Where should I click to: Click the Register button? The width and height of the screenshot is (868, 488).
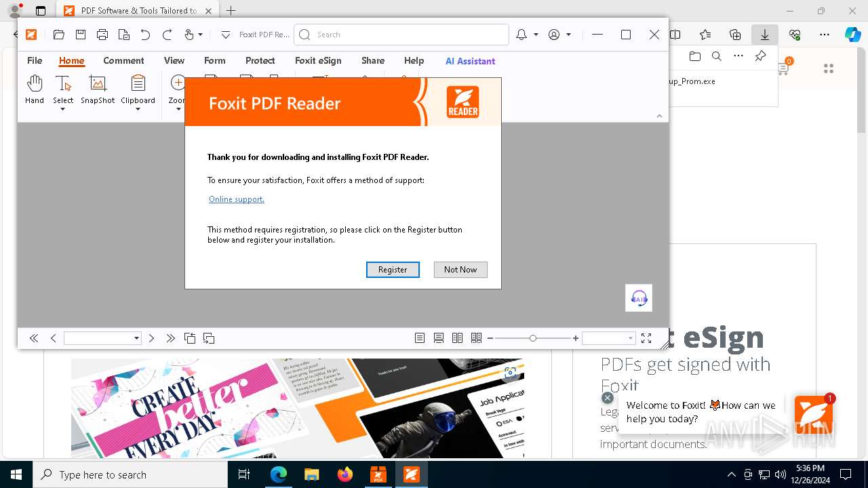pyautogui.click(x=393, y=269)
